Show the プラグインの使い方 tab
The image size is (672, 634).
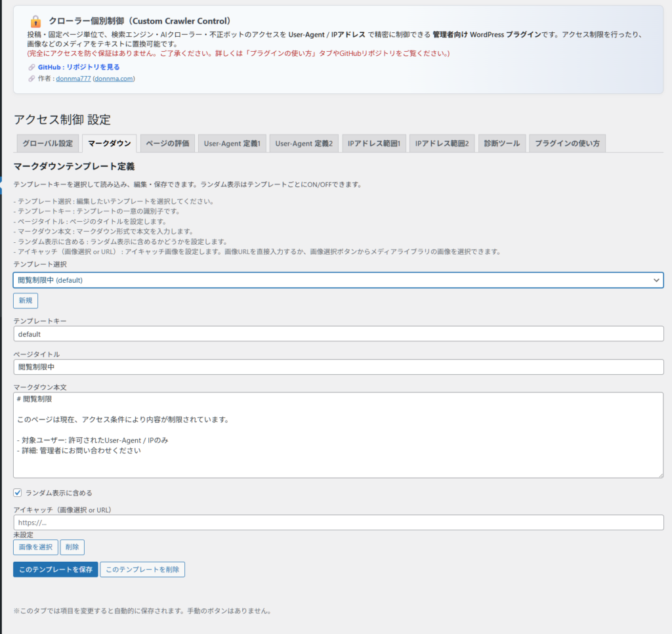click(568, 143)
